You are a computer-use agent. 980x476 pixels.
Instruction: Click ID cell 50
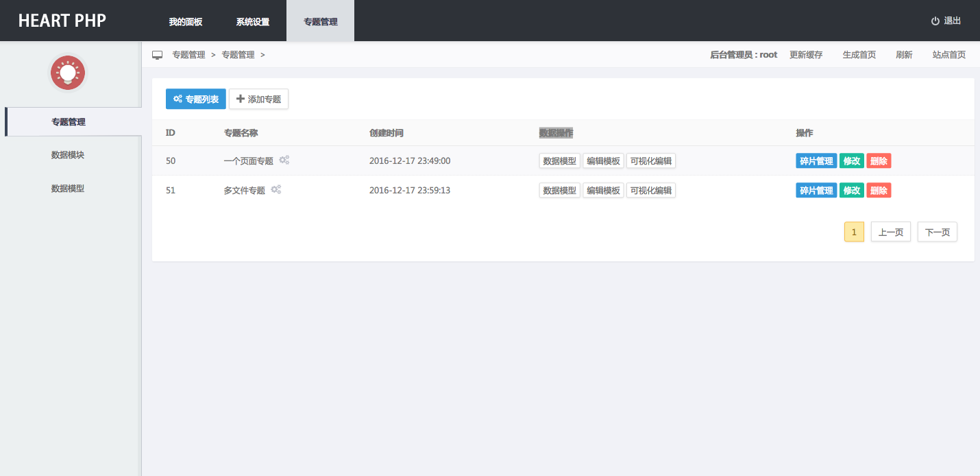click(x=171, y=161)
